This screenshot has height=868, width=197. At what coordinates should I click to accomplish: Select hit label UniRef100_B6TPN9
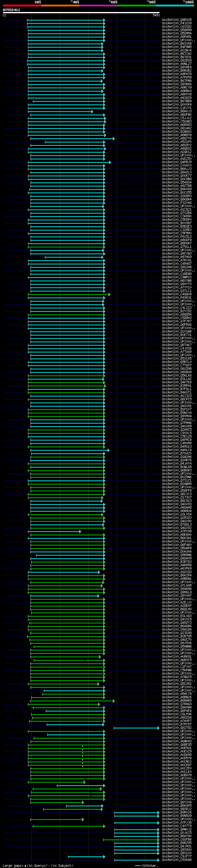[177, 81]
